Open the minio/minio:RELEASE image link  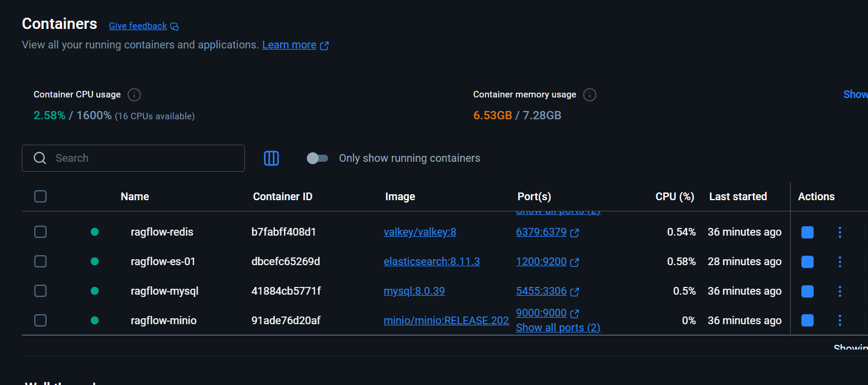click(x=446, y=321)
